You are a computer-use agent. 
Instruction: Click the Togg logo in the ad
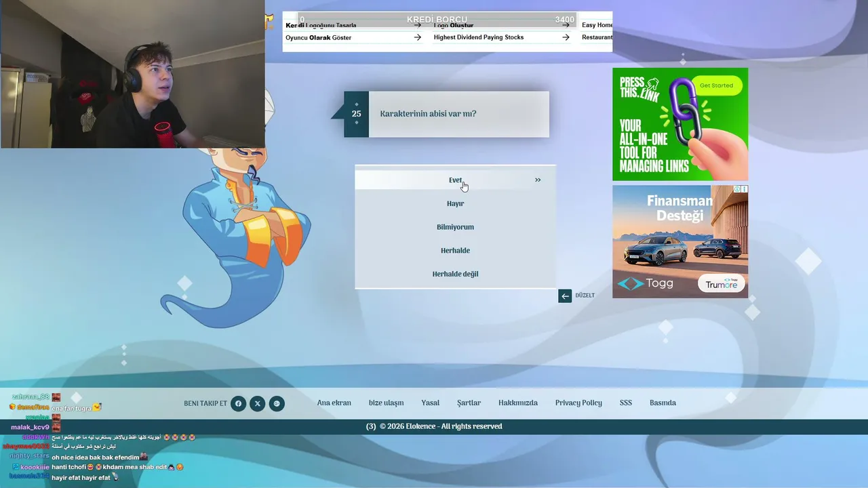(x=645, y=283)
